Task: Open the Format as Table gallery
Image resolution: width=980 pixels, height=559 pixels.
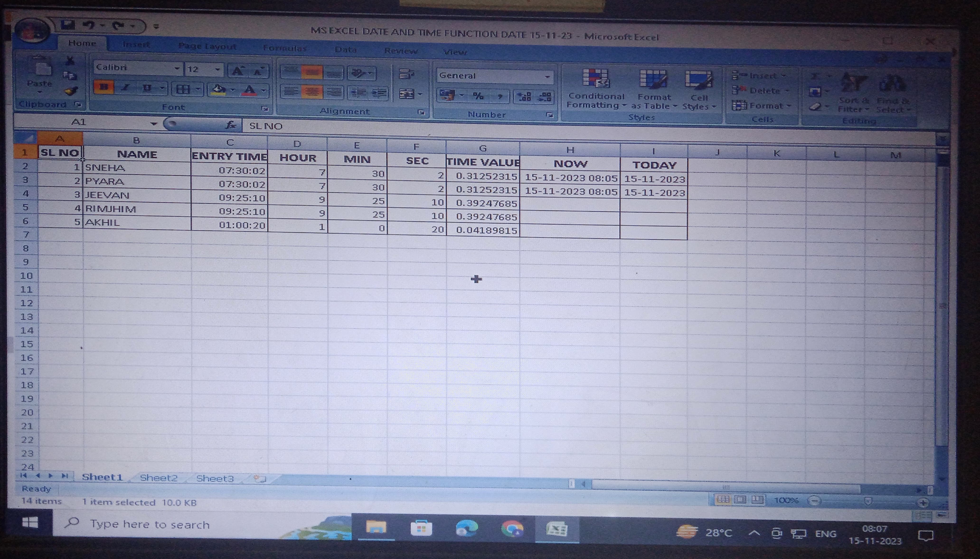Action: click(653, 80)
